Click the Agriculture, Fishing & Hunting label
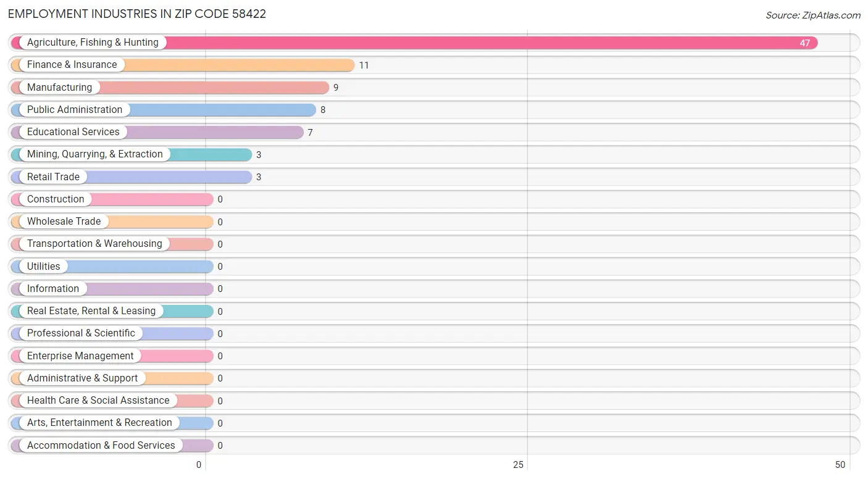Screen dimensions: 868x479 click(x=93, y=43)
